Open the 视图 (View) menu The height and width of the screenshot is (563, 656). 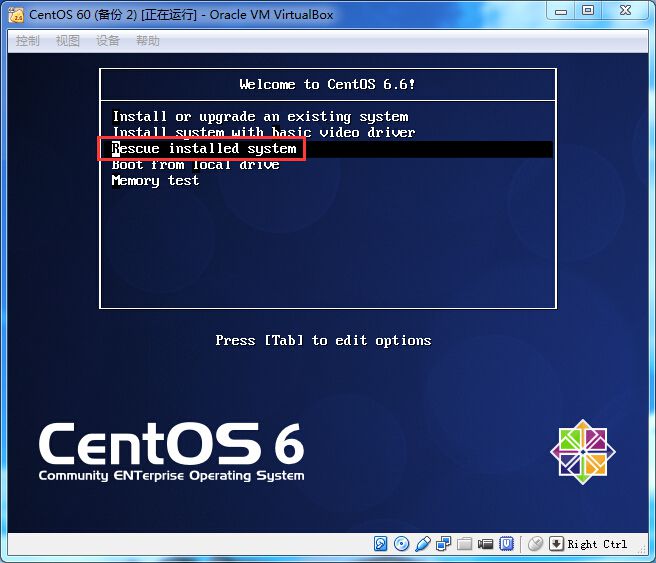[68, 41]
